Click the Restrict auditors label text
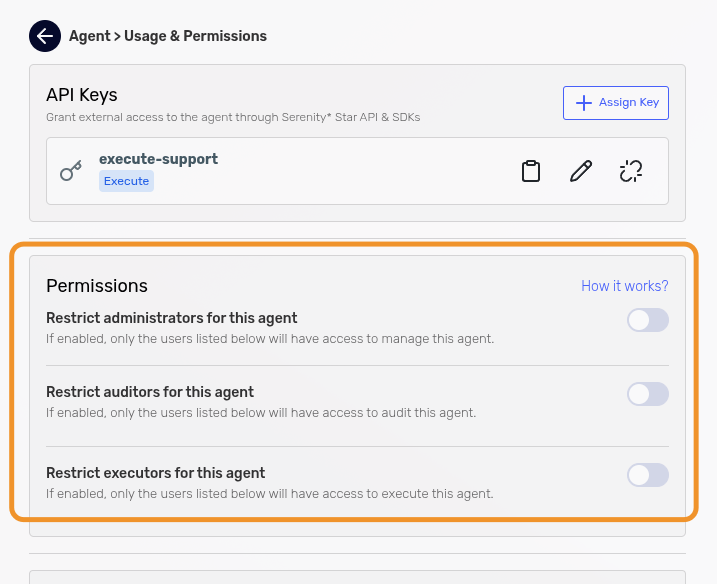This screenshot has height=584, width=717. 150,392
